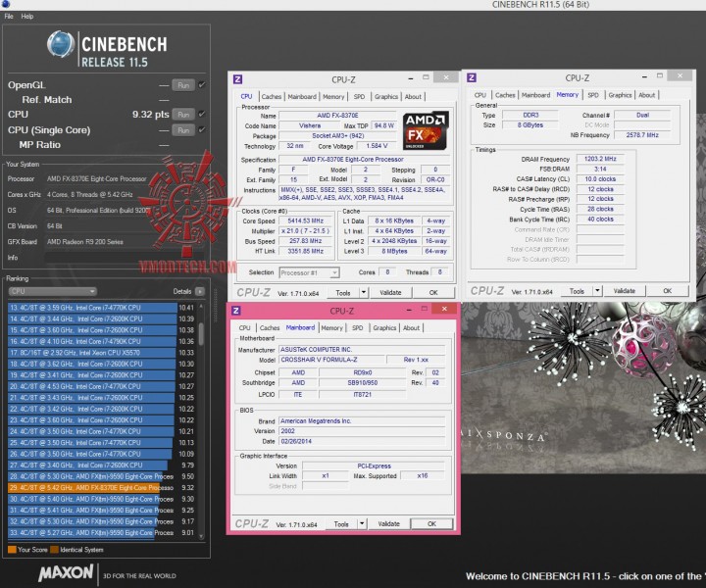
Task: Run the OpenGL benchmark
Action: pos(183,85)
